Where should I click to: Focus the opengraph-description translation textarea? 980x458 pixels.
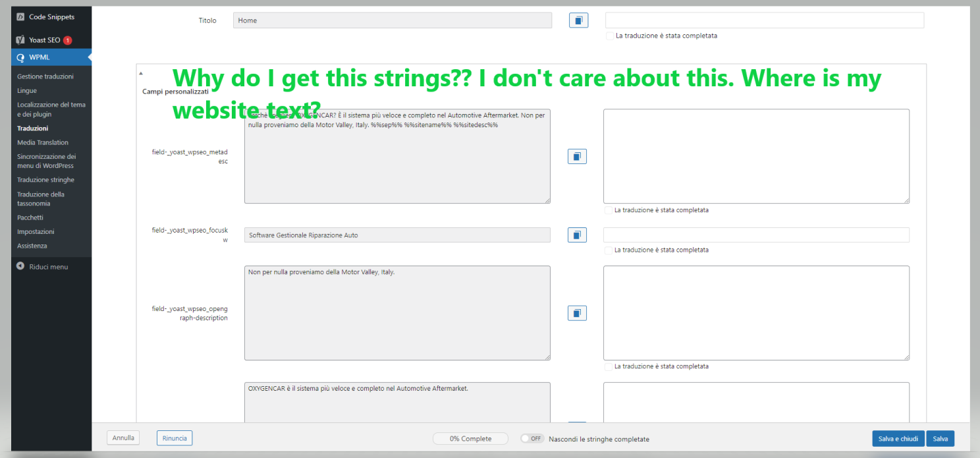(x=757, y=313)
